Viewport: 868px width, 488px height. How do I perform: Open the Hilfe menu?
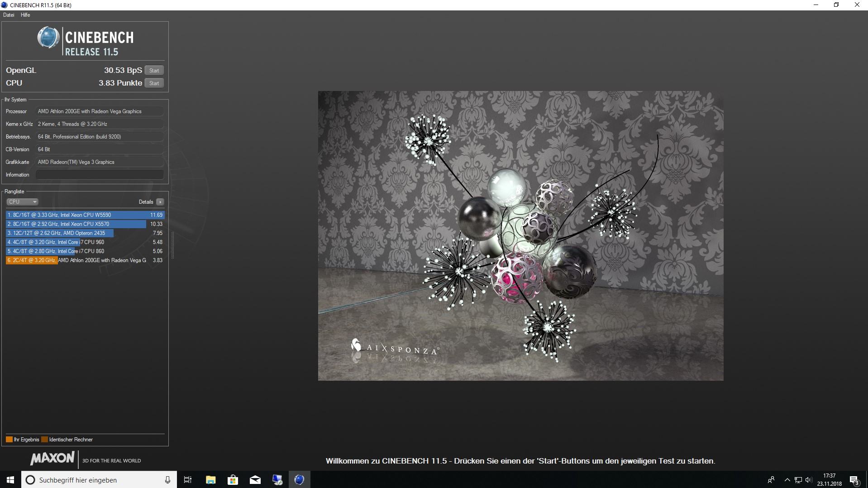(x=25, y=15)
